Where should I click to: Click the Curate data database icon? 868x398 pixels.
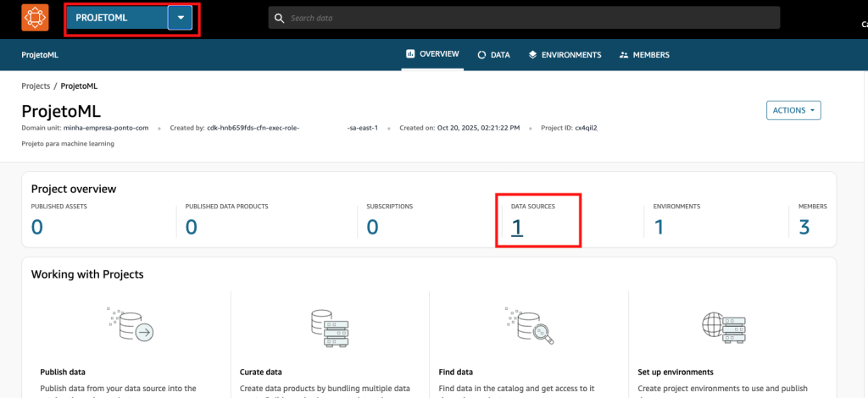(x=329, y=327)
